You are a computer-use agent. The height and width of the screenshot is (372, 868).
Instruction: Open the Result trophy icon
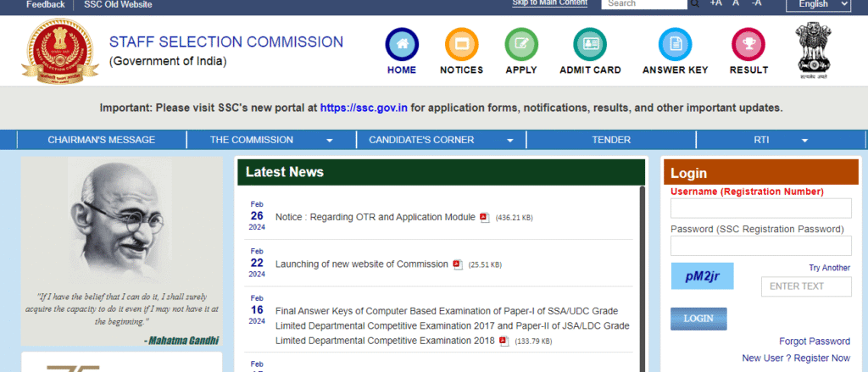[x=748, y=44]
